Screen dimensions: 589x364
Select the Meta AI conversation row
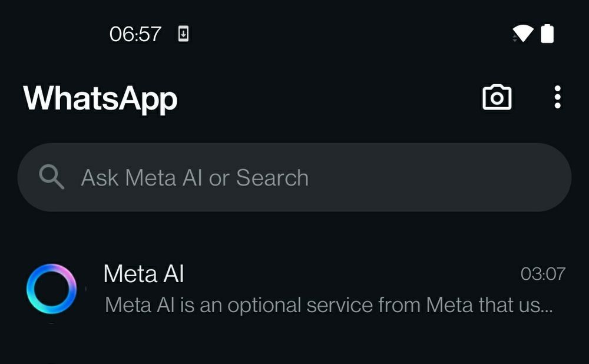[x=294, y=289]
